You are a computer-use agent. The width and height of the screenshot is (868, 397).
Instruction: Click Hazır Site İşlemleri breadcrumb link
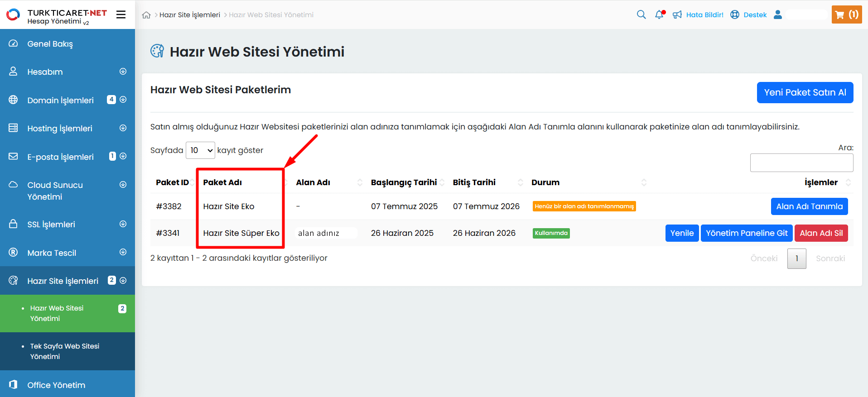(x=190, y=15)
